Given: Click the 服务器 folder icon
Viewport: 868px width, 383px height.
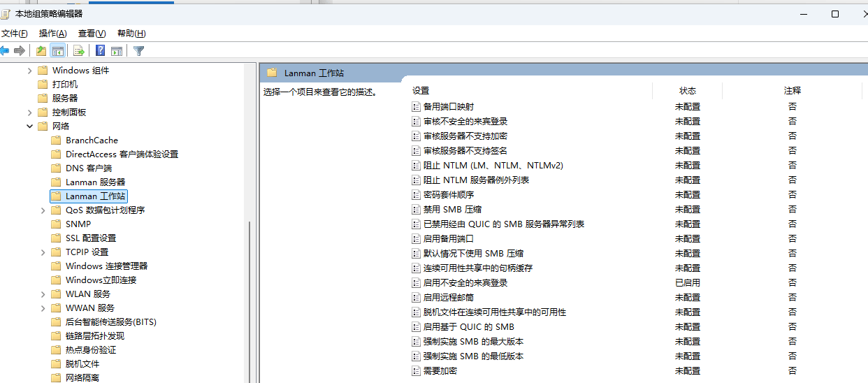Looking at the screenshot, I should coord(43,98).
